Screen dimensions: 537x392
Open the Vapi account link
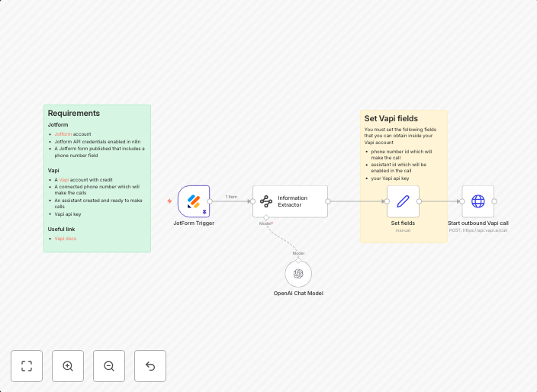(64, 180)
